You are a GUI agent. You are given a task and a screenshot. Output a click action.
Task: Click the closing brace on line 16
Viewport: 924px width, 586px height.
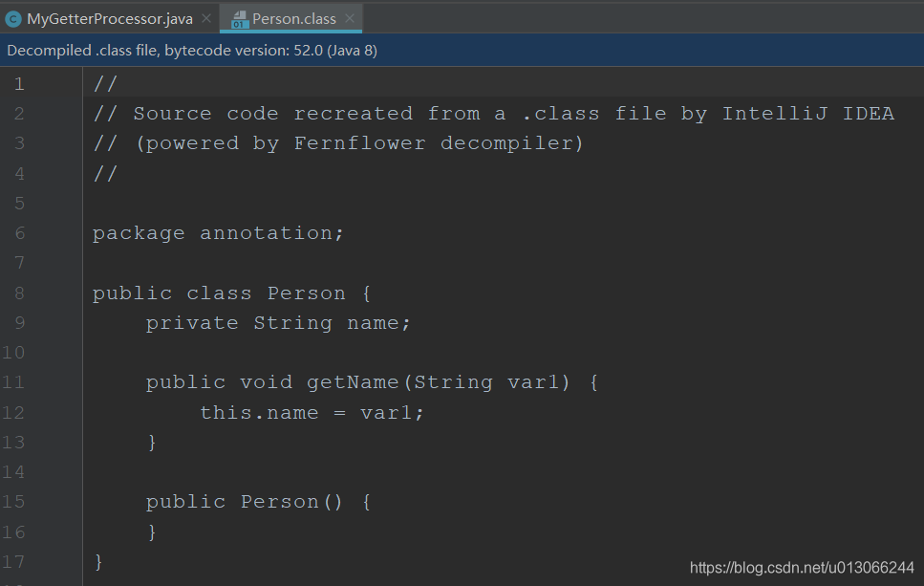[152, 532]
